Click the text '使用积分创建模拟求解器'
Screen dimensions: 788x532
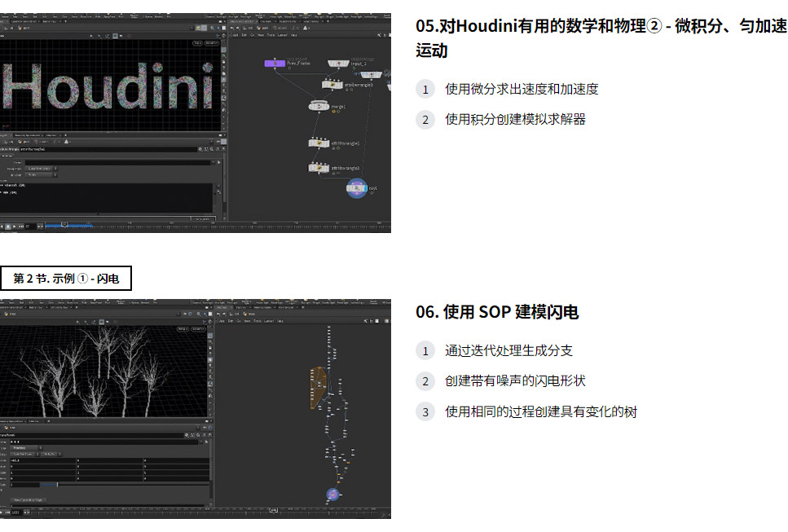[x=515, y=120]
